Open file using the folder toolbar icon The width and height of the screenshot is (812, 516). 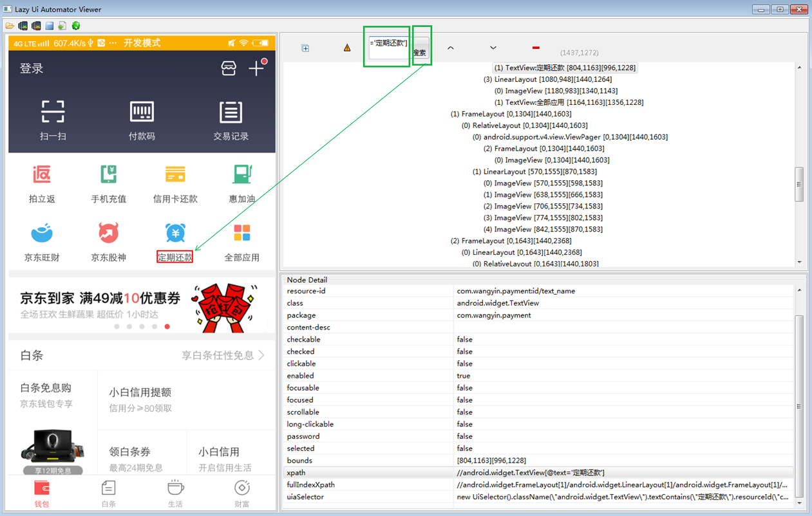pos(10,26)
